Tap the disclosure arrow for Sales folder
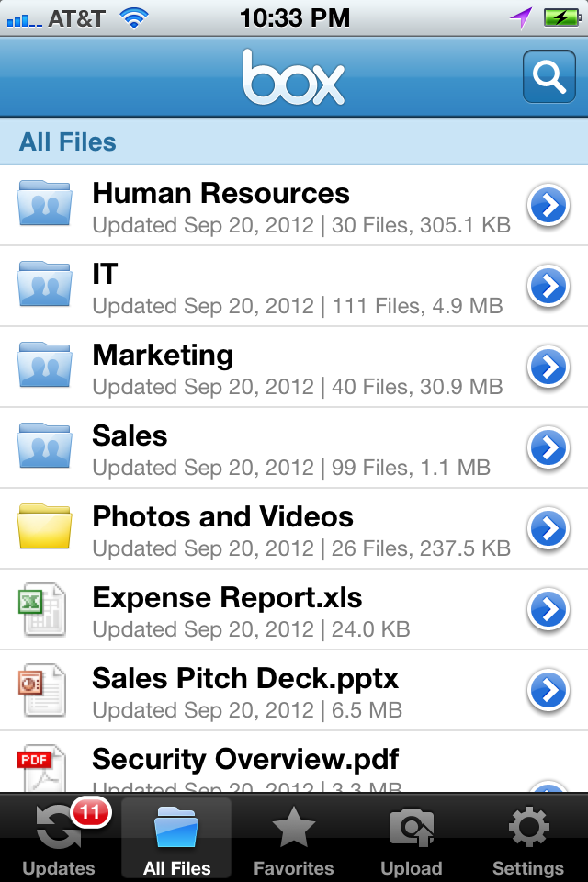588x882 pixels. (x=548, y=448)
